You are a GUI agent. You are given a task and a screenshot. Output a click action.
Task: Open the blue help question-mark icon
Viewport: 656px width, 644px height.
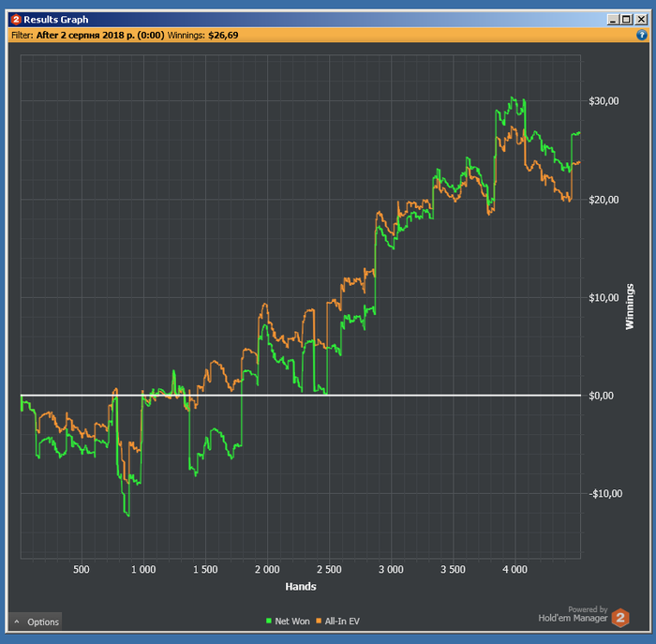pyautogui.click(x=641, y=35)
